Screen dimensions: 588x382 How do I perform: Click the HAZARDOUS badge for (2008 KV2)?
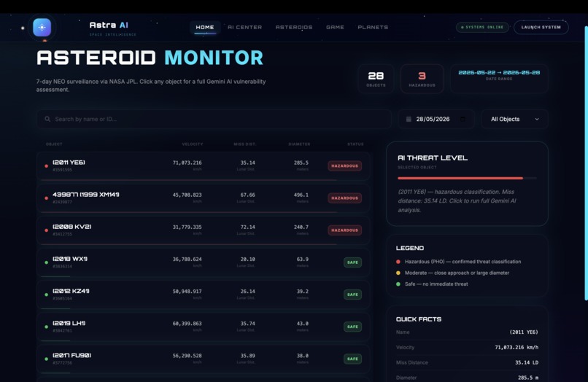pos(344,230)
